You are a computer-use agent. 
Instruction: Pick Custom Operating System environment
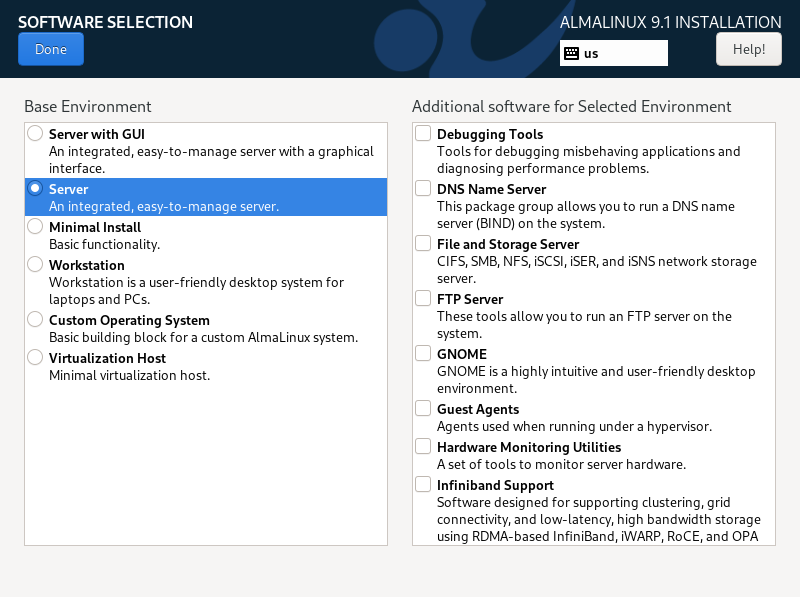(x=35, y=318)
